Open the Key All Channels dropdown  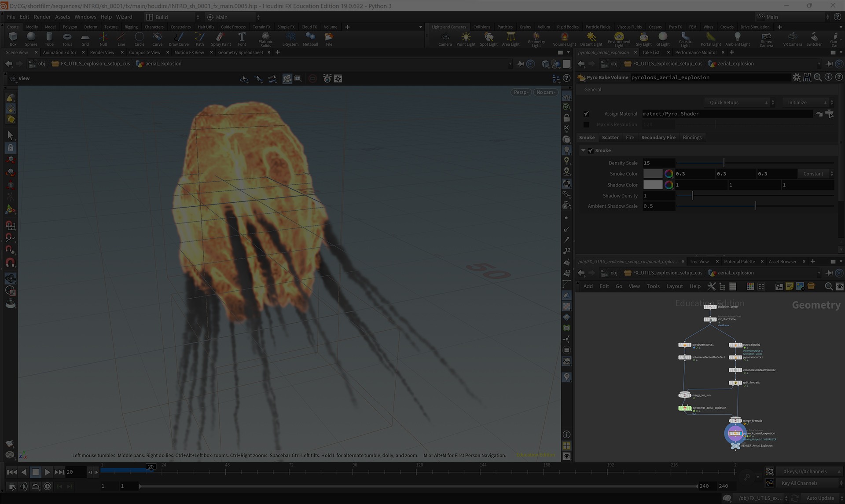809,483
